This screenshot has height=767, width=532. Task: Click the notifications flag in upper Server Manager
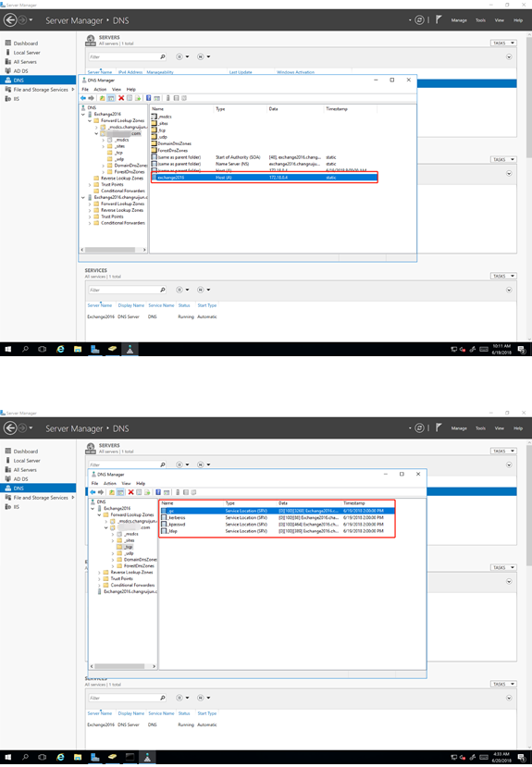pos(439,19)
